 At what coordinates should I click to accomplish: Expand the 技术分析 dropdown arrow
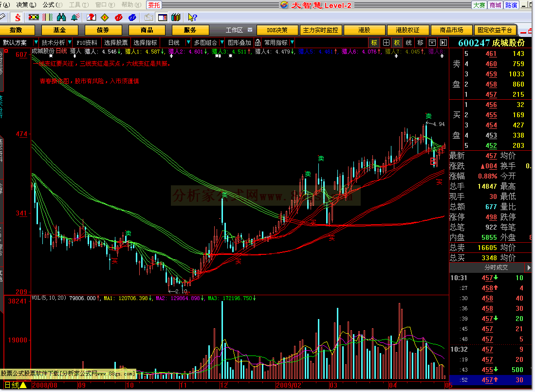coord(70,42)
